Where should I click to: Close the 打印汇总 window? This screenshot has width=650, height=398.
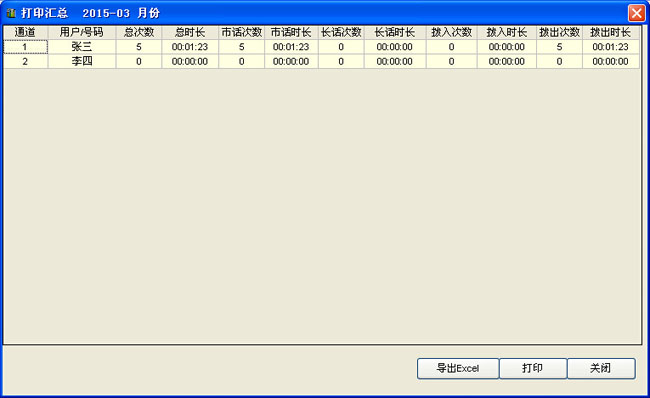tap(636, 13)
